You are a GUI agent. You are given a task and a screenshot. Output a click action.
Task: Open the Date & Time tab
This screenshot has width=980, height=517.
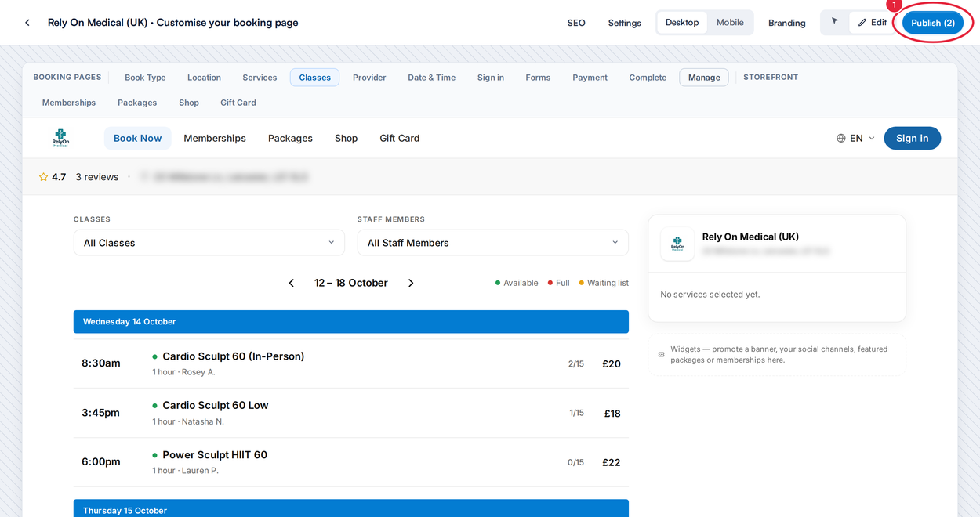coord(432,78)
